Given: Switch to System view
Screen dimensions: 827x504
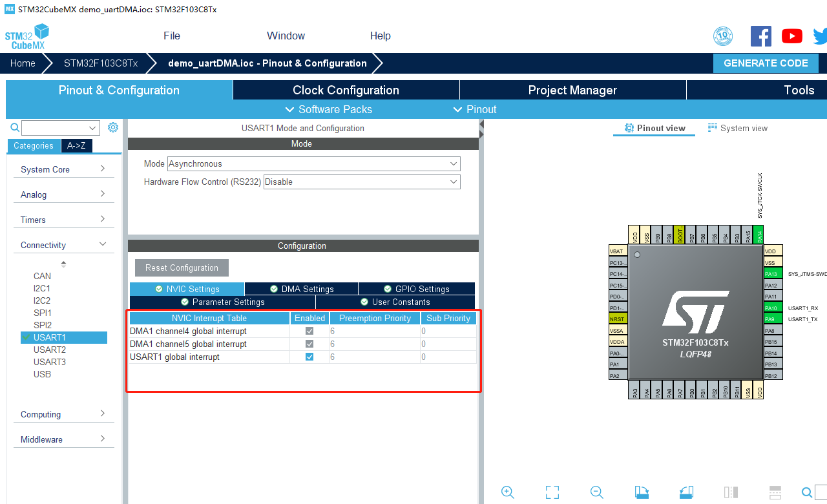Looking at the screenshot, I should pyautogui.click(x=738, y=128).
